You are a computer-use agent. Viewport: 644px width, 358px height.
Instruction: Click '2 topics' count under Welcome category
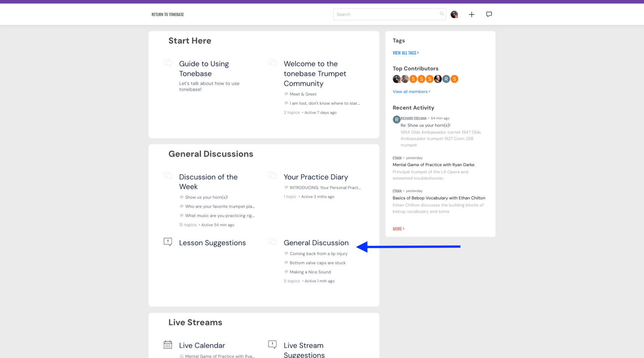(x=292, y=113)
